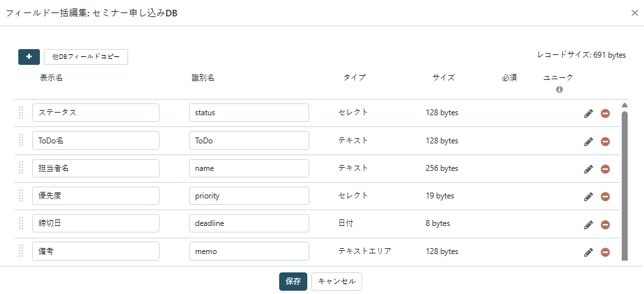Click the pencil edit icon for ステータス row
The image size is (644, 294).
(x=588, y=113)
